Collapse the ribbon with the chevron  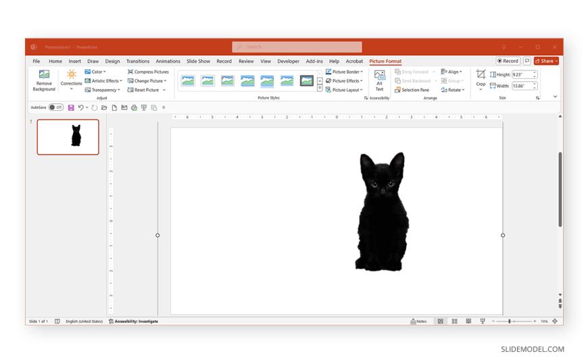[555, 97]
